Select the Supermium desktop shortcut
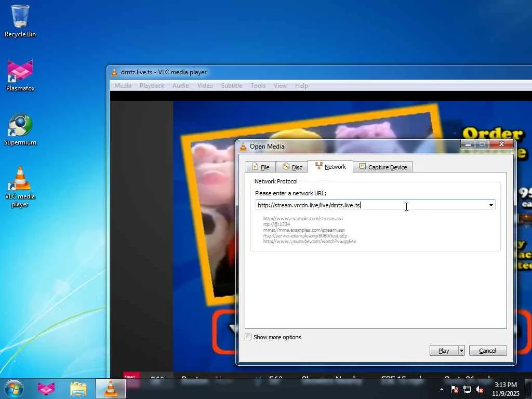 (20, 129)
